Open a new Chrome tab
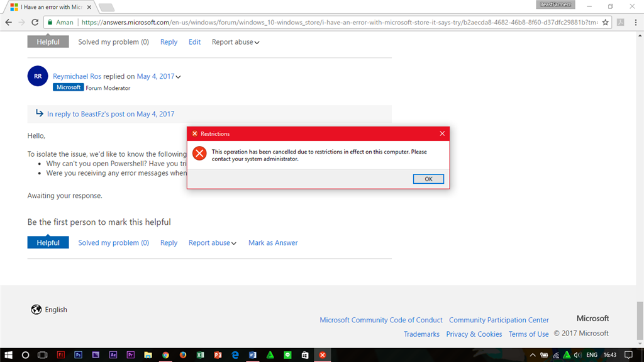 [106, 8]
